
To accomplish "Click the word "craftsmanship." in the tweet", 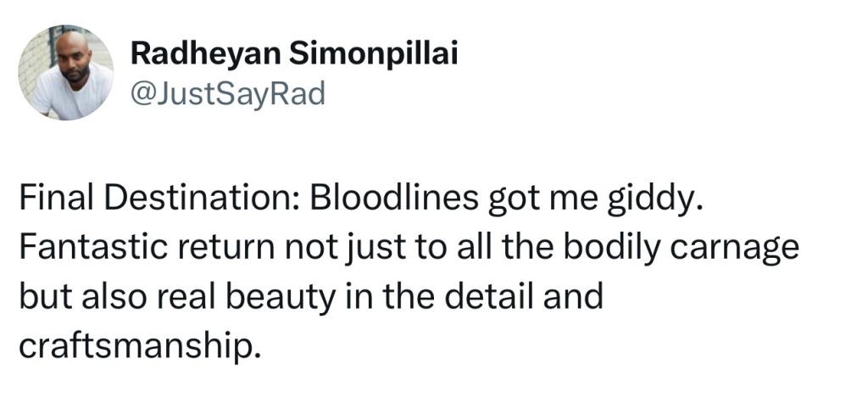I will [x=139, y=346].
